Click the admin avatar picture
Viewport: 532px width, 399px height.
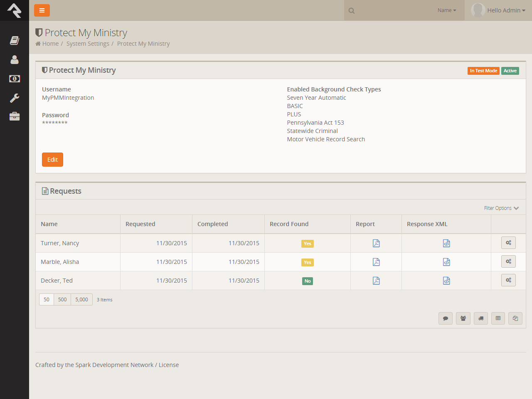pos(478,10)
